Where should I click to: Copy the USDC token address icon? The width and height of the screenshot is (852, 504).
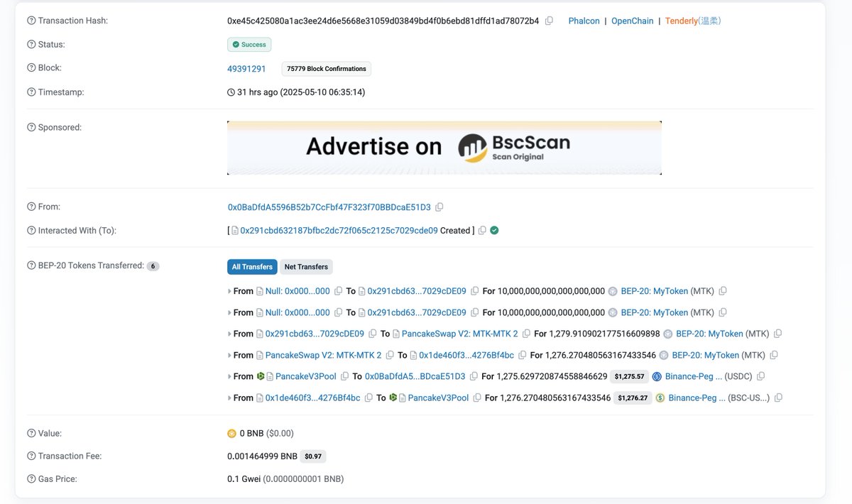point(761,376)
